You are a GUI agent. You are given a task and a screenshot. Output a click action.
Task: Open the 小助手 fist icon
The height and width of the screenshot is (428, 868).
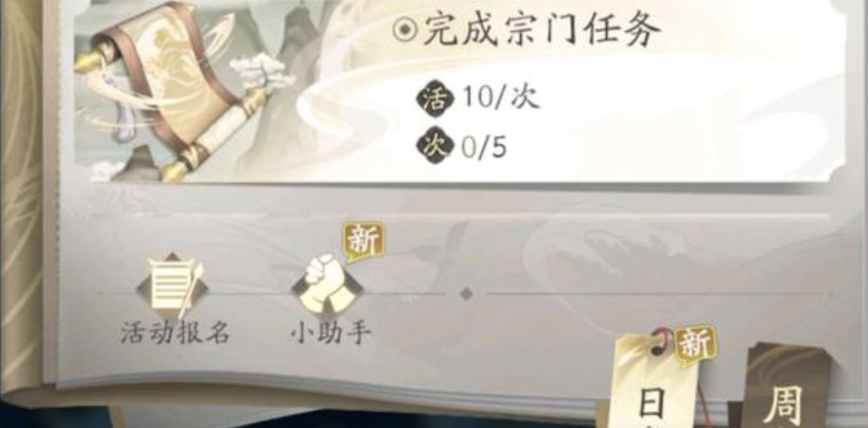327,284
